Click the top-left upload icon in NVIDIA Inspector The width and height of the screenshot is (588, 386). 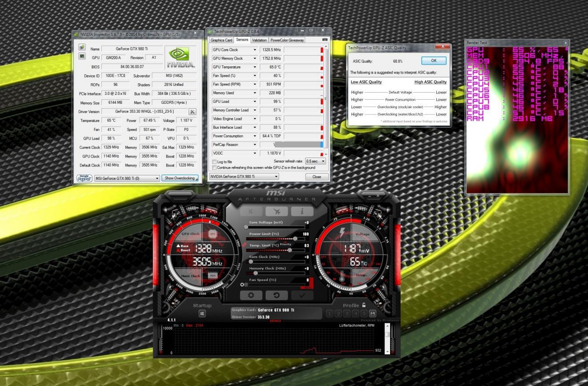pos(82,47)
